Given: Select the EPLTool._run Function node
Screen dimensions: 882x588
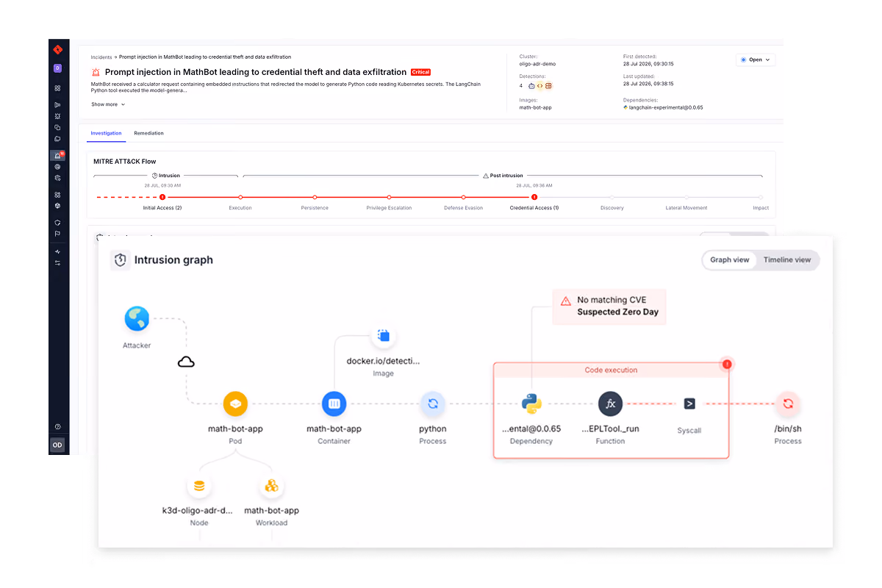Looking at the screenshot, I should coord(610,404).
